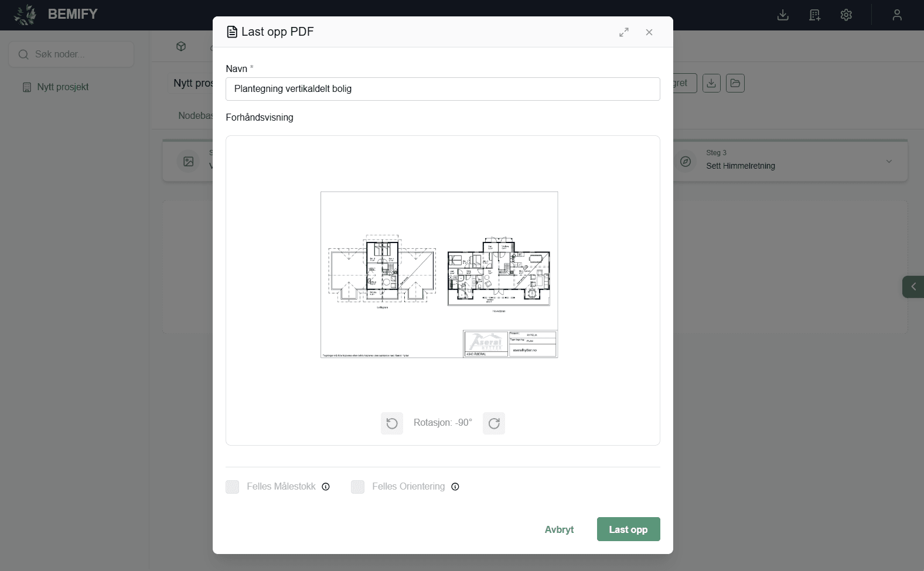Click the add building icon in top bar
The image size is (924, 571).
click(814, 15)
